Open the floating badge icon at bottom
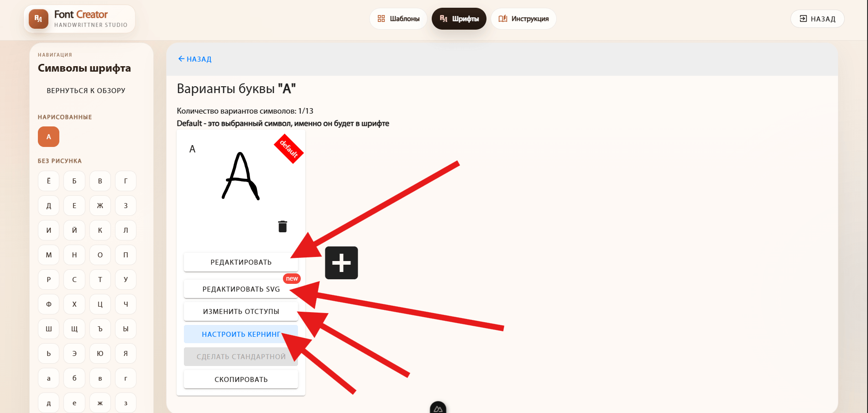 (438, 408)
